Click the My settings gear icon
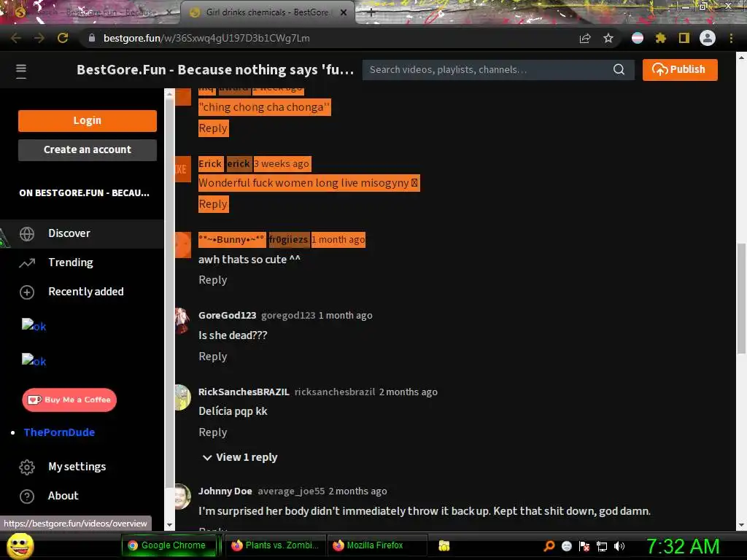Screen dimensions: 747x560 coord(27,467)
